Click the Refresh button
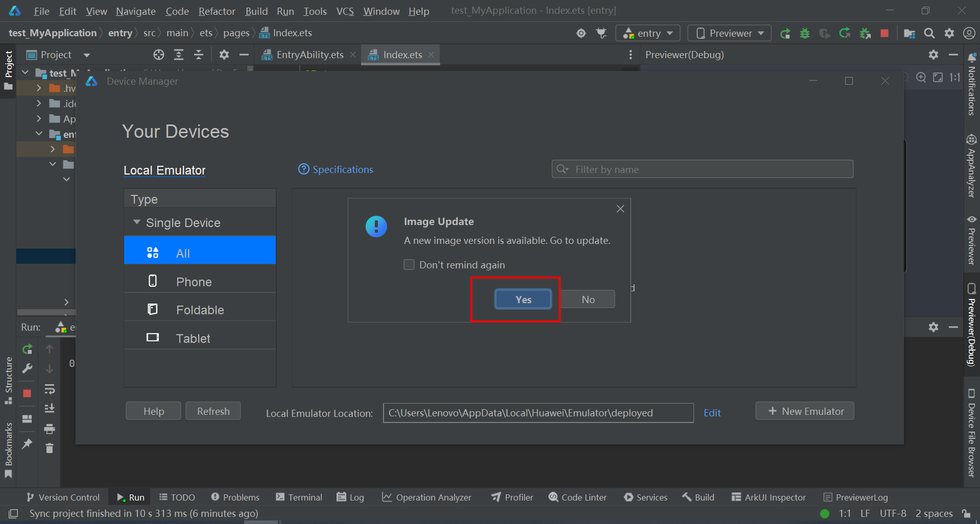The image size is (980, 524). tap(213, 411)
